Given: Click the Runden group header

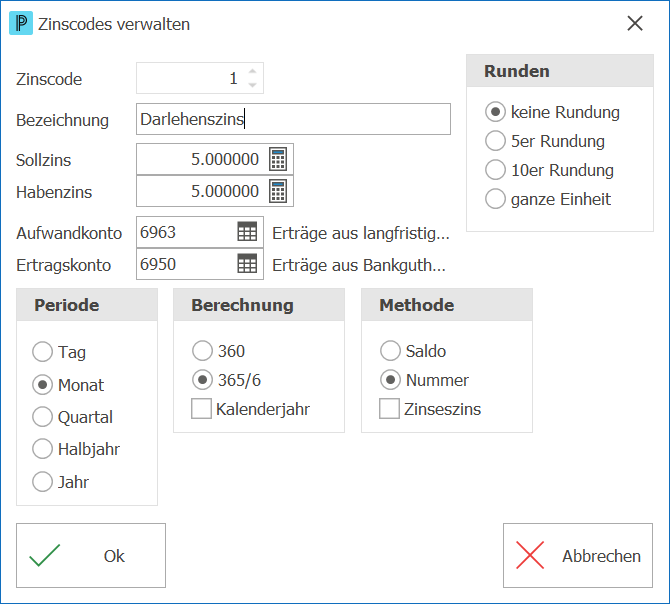Looking at the screenshot, I should click(560, 71).
